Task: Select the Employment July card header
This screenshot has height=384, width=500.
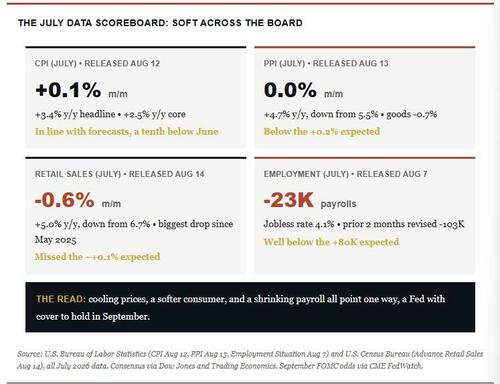Action: pos(345,174)
